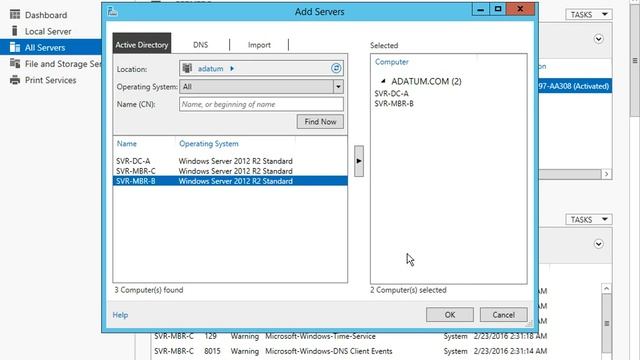Click the 3 Computer(s) found status text
640x360 pixels.
149,290
